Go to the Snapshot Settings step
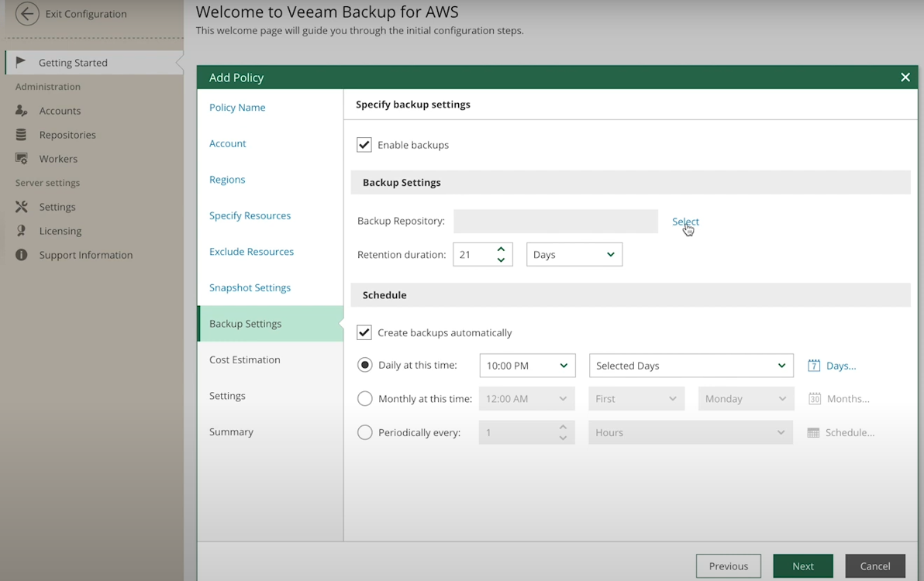The height and width of the screenshot is (581, 924). pyautogui.click(x=250, y=287)
